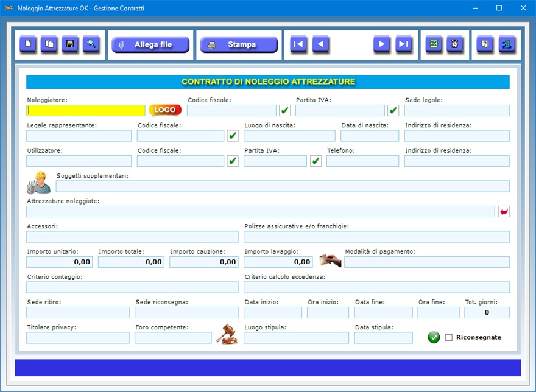
Task: Select the Luogo di nascita field
Action: point(289,136)
